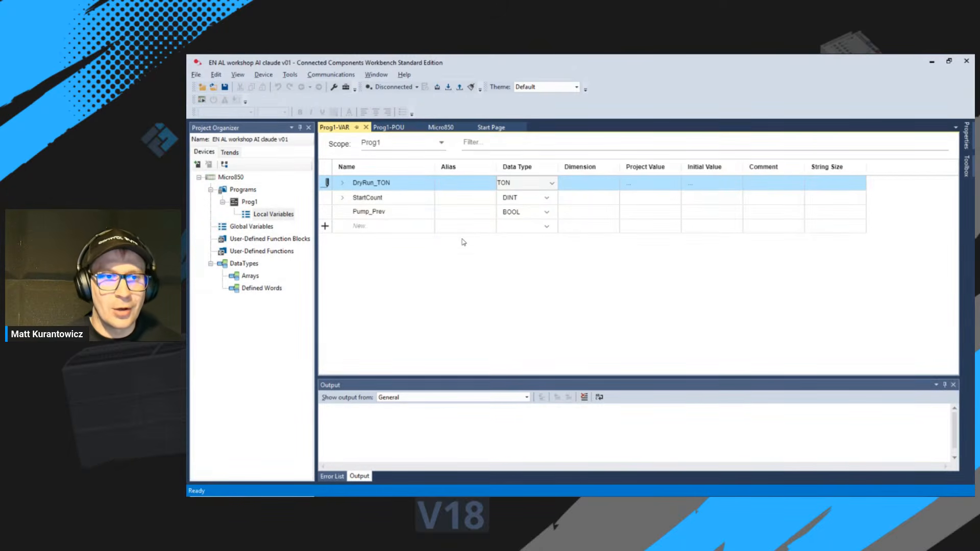Screen dimensions: 980x551
Task: Open the File menu
Action: tap(196, 74)
